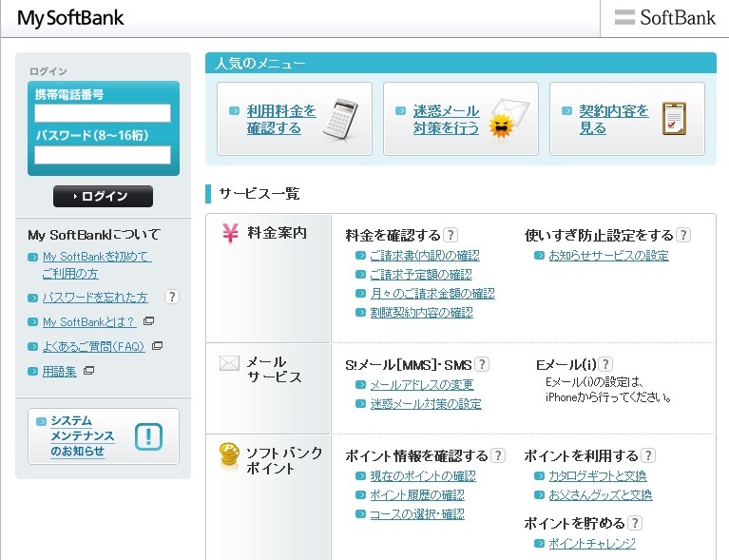Click the サービス一覧 heading
Image resolution: width=729 pixels, height=560 pixels.
(x=259, y=194)
